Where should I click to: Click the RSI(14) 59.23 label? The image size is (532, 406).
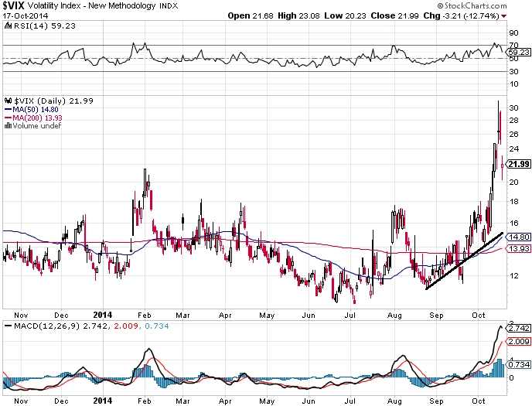tap(44, 26)
